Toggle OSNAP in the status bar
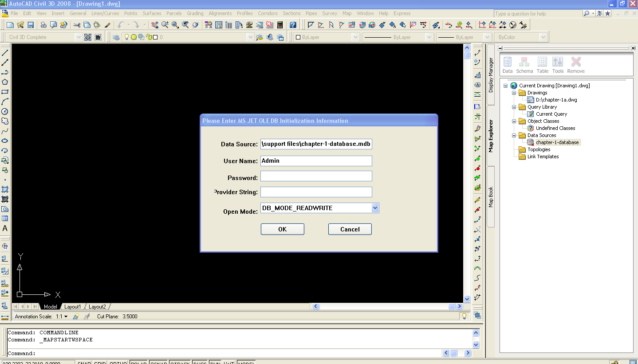This screenshot has height=364, width=638. (x=158, y=363)
